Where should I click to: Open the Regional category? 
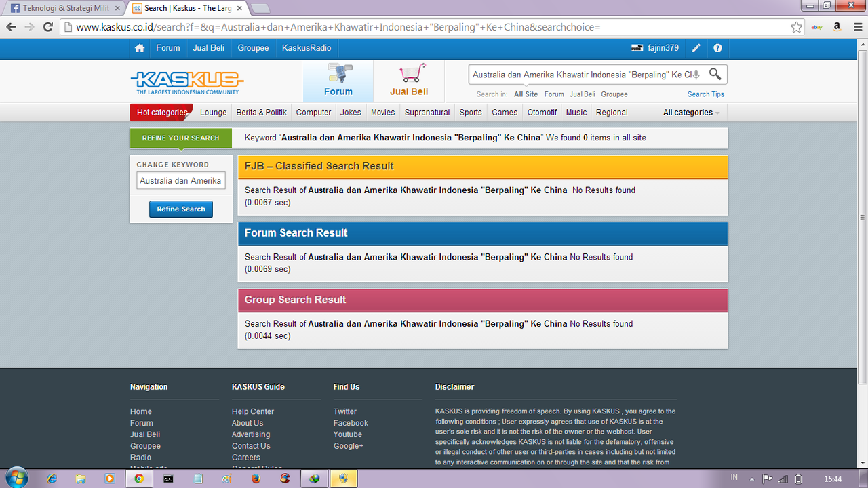pos(612,113)
